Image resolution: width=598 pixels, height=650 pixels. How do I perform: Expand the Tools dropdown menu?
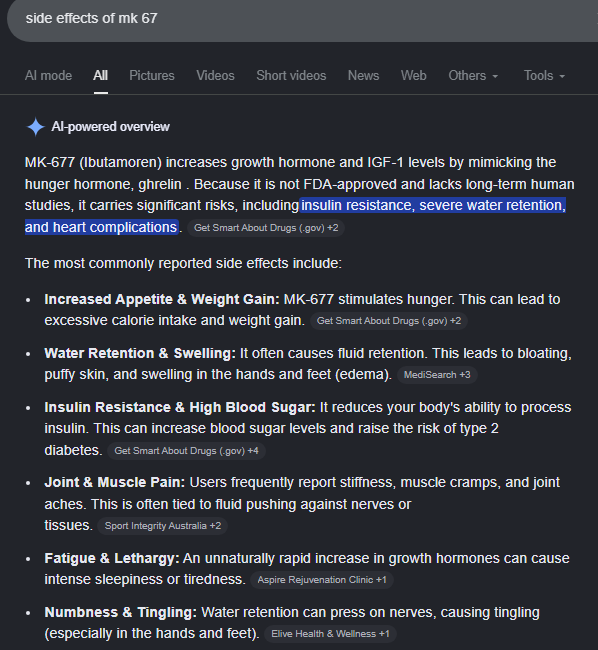[x=544, y=76]
